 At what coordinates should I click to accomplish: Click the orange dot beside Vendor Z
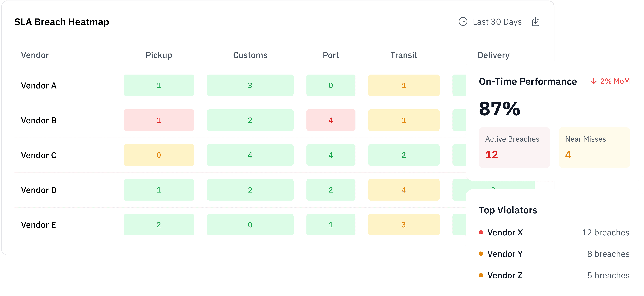click(x=481, y=275)
